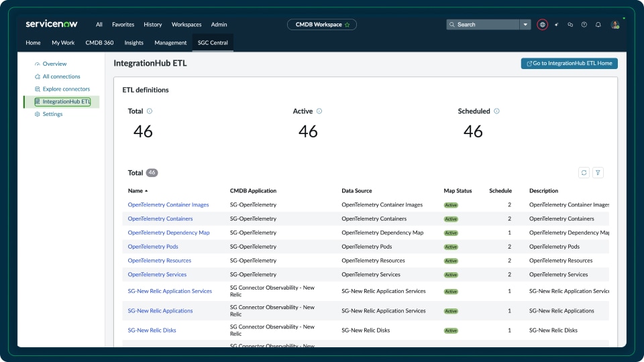Click the info icon next to Active
This screenshot has height=362, width=644.
click(x=319, y=111)
